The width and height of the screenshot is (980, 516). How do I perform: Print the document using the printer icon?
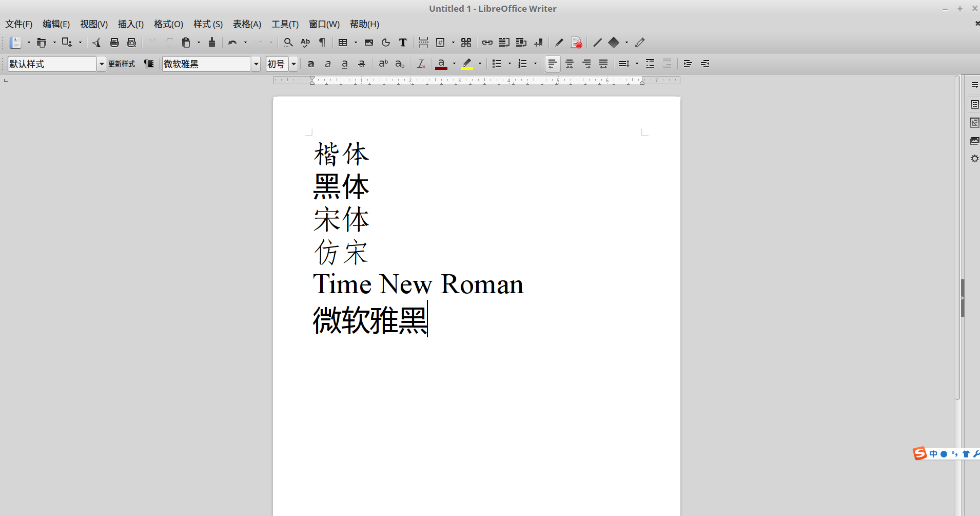pos(114,43)
